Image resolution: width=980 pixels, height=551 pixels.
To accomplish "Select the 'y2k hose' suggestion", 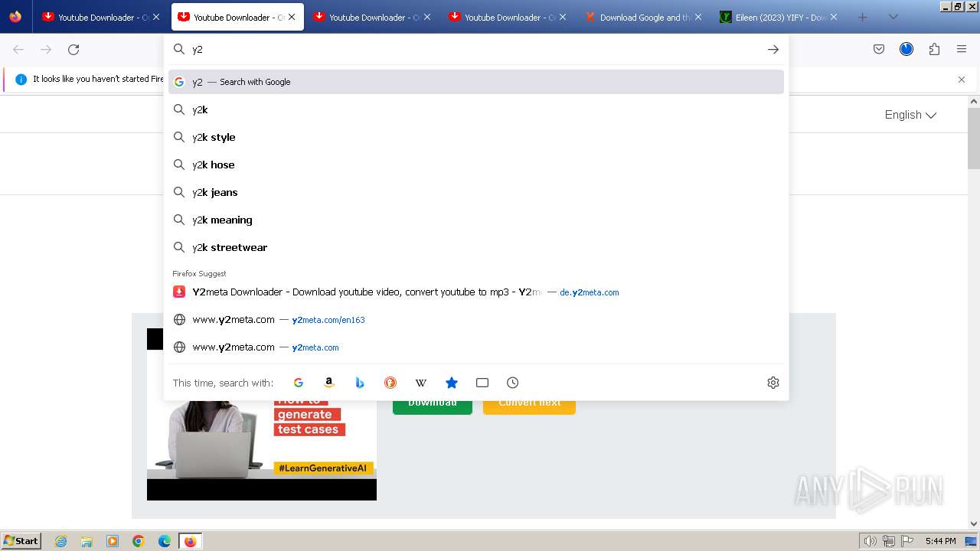I will tap(476, 165).
